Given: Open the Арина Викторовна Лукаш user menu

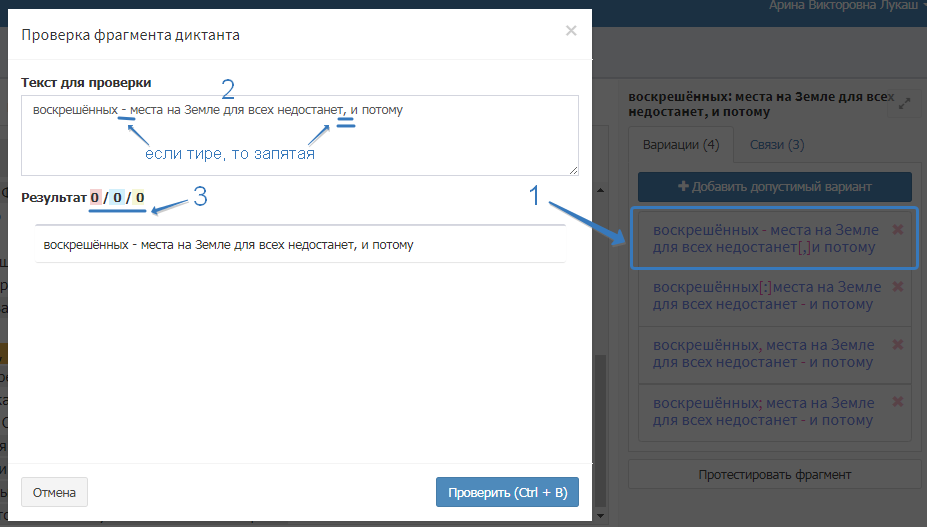Looking at the screenshot, I should (x=846, y=6).
